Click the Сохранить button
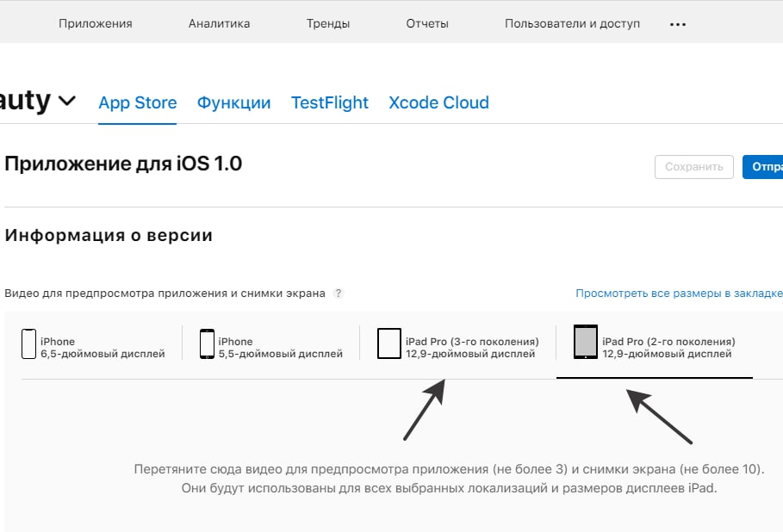Screen dimensions: 783x532 coord(694,167)
